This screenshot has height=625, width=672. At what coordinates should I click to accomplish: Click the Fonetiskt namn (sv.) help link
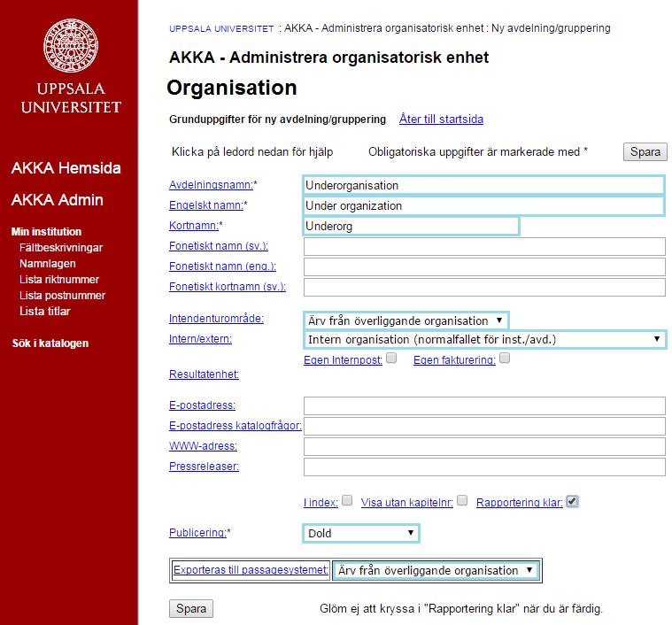219,246
